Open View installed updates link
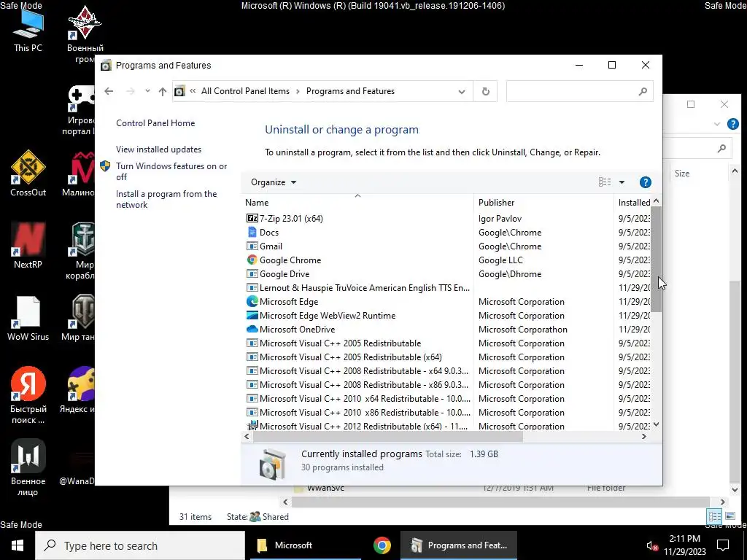The image size is (747, 560). tap(158, 149)
